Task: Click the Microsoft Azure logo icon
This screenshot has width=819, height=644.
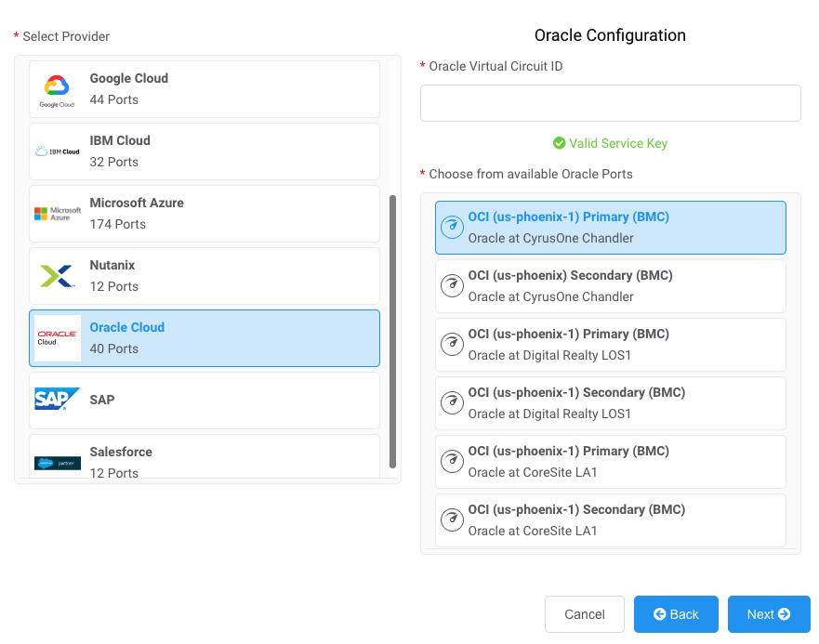Action: (x=58, y=214)
